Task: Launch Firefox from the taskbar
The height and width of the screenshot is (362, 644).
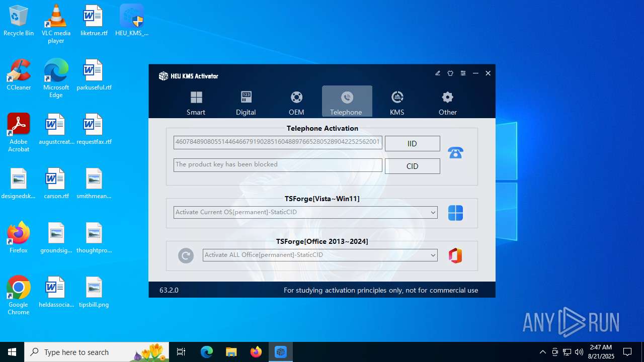Action: pos(256,352)
